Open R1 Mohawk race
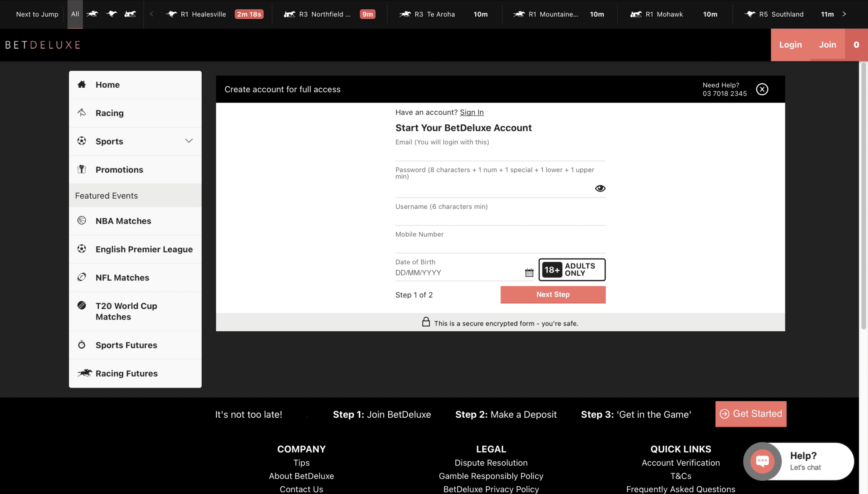868x494 pixels. point(674,14)
